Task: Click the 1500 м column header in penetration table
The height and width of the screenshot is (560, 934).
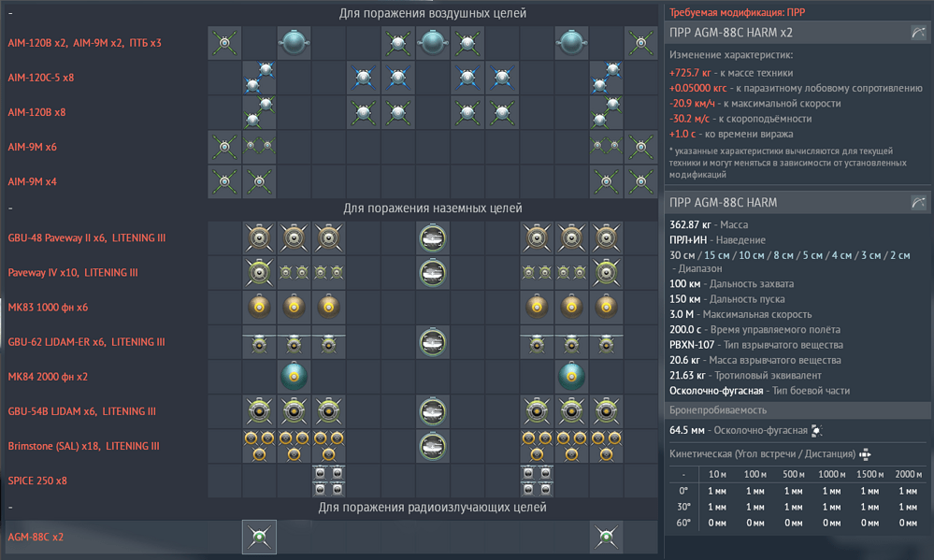Action: pos(869,474)
